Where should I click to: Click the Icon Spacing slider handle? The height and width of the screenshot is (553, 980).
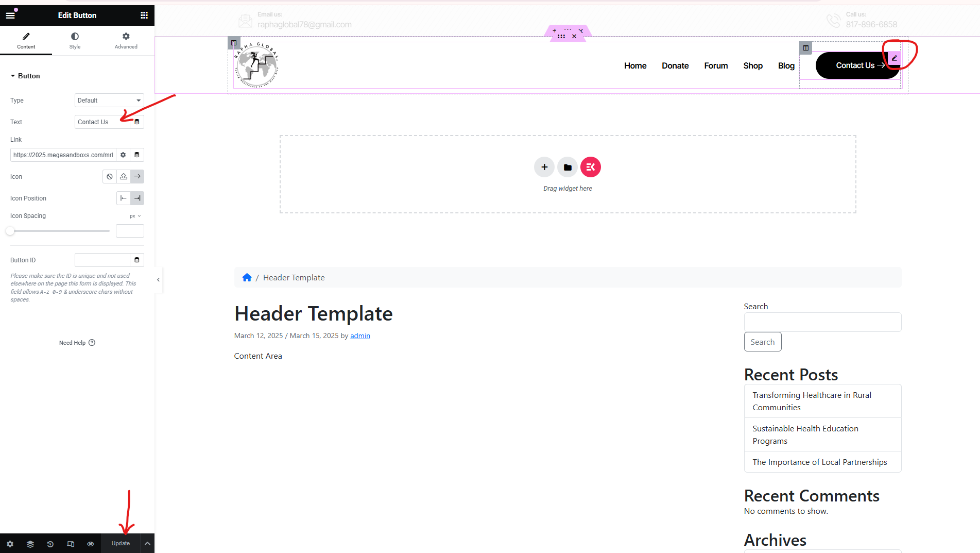click(x=10, y=231)
